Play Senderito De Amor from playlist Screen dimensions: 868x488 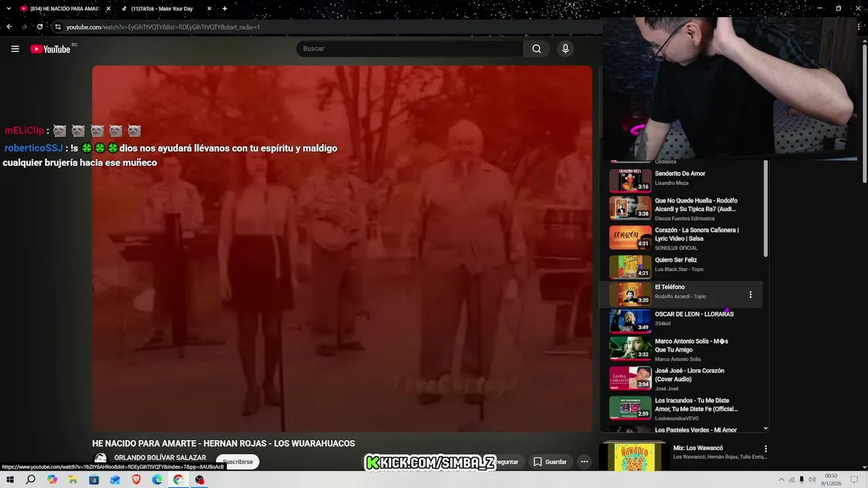680,174
